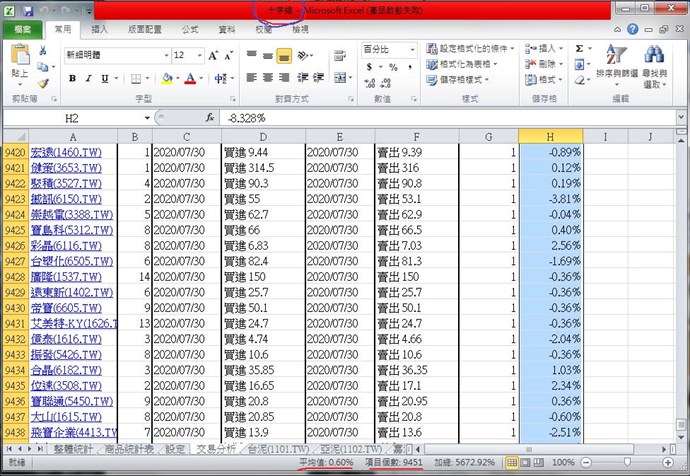Viewport: 690px width, 476px height.
Task: Toggle italic formatting
Action: (x=89, y=79)
